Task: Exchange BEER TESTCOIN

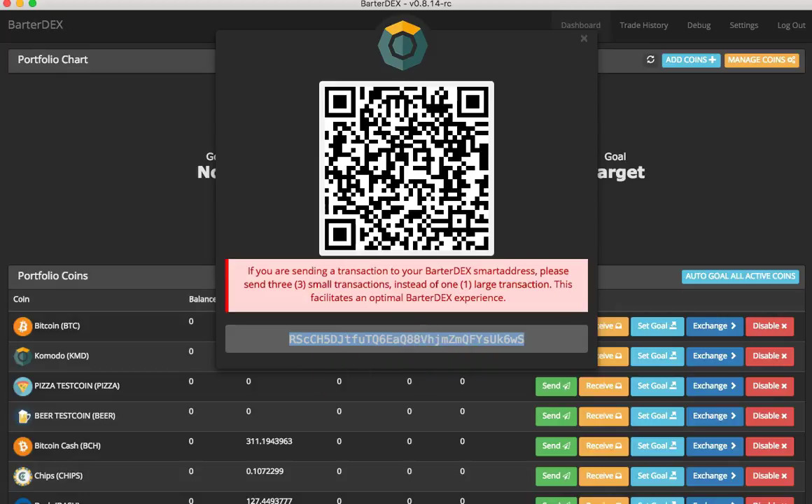Action: pyautogui.click(x=714, y=416)
